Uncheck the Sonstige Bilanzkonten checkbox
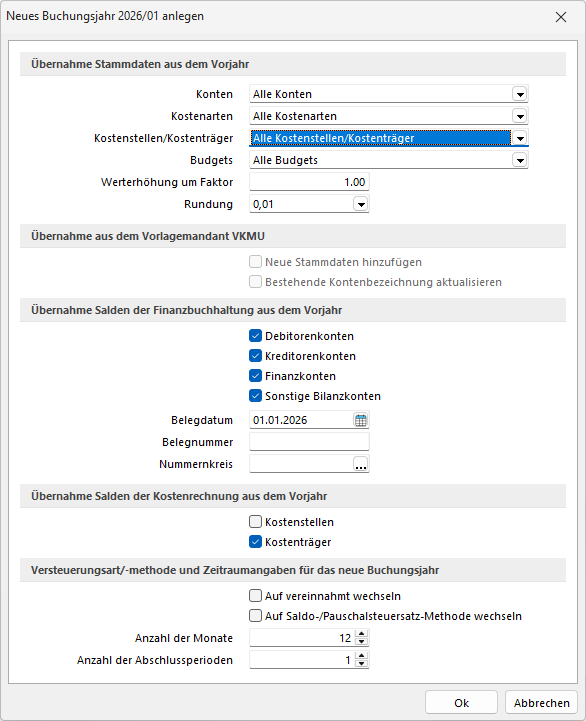 coord(255,395)
